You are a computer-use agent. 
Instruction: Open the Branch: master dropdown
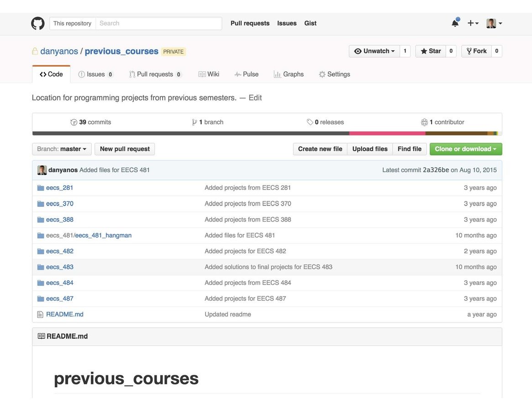pos(62,149)
